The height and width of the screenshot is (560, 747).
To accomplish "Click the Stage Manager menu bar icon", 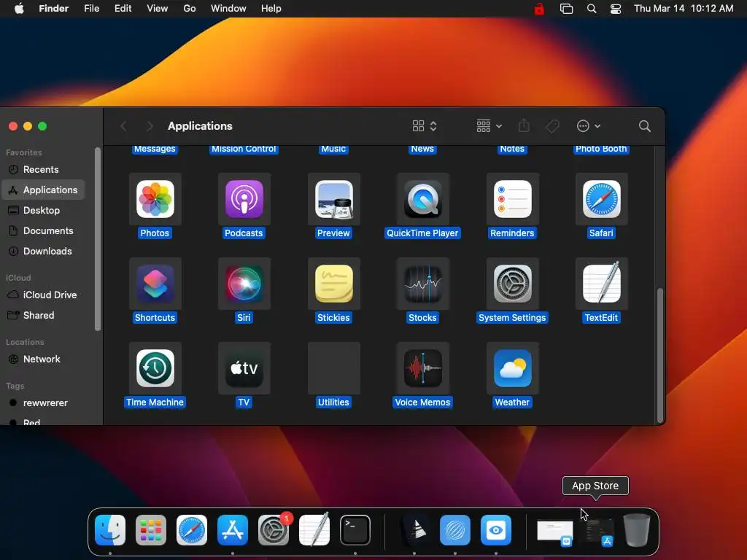I will pos(566,9).
